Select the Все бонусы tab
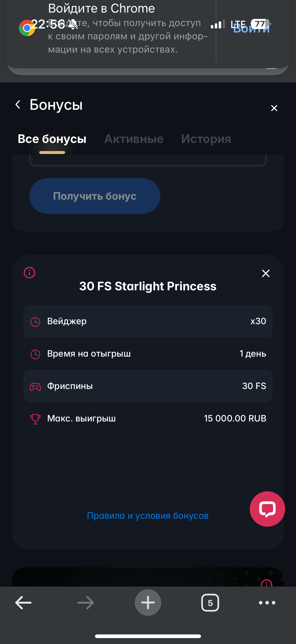Viewport: 296px width, 644px height. 52,139
